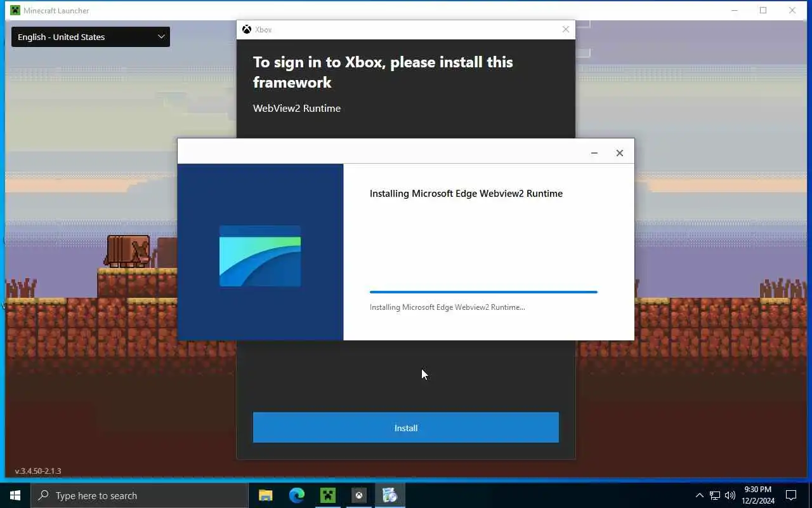Maximize the Minecraft Launcher window
Screen dimensions: 812x508
tap(763, 10)
